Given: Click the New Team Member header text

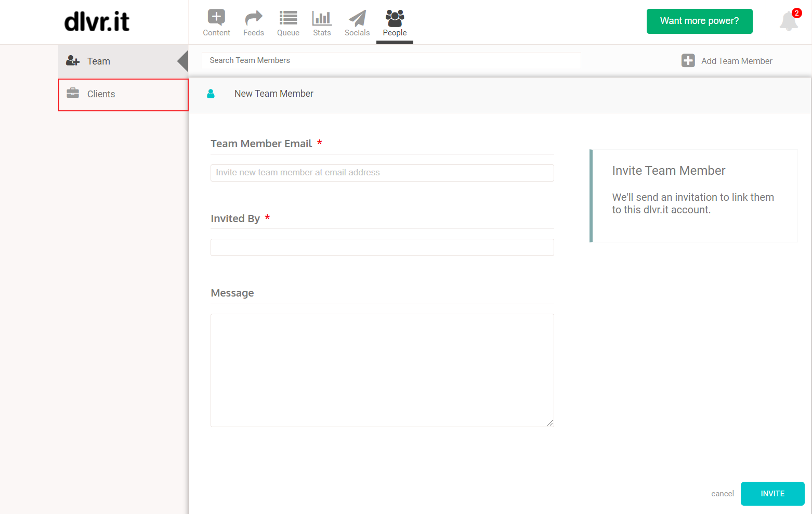Looking at the screenshot, I should (x=274, y=94).
